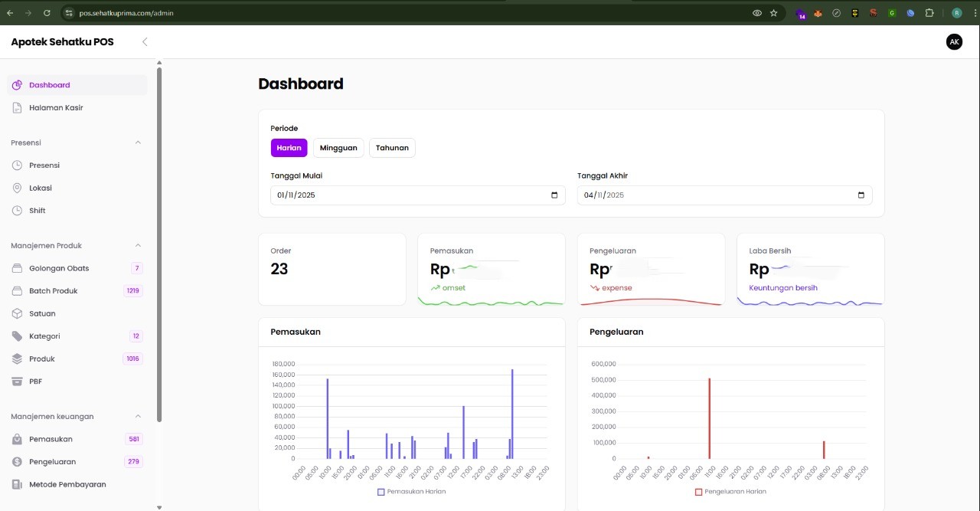Toggle Pengeluaran Harian red legend swatch

pyautogui.click(x=698, y=491)
